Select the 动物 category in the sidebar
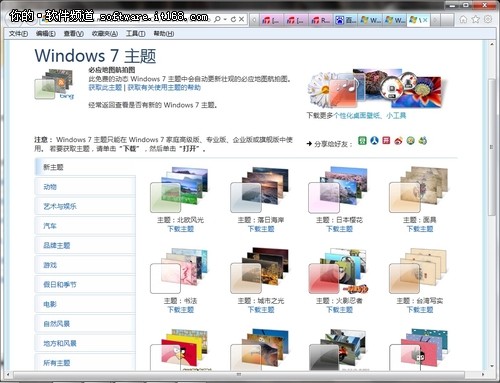 [85, 187]
